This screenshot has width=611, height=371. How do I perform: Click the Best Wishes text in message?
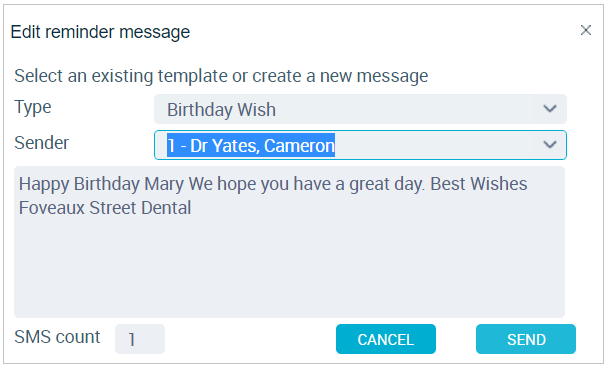tap(479, 184)
